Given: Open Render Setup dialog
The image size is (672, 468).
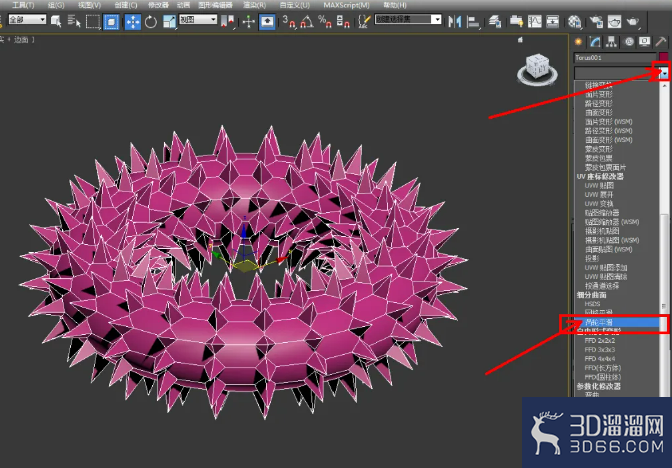Looking at the screenshot, I should (x=596, y=21).
